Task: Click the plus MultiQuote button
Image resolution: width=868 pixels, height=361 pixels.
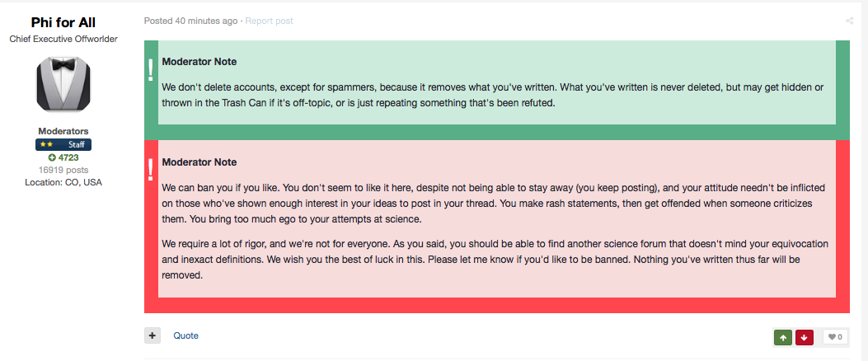Action: (152, 335)
